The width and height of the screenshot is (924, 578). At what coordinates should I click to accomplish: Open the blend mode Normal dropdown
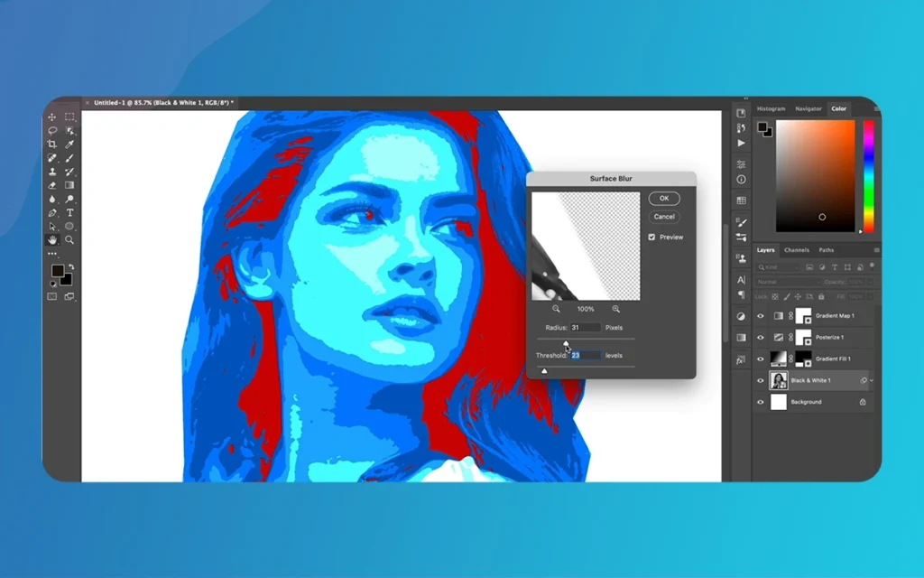point(787,282)
